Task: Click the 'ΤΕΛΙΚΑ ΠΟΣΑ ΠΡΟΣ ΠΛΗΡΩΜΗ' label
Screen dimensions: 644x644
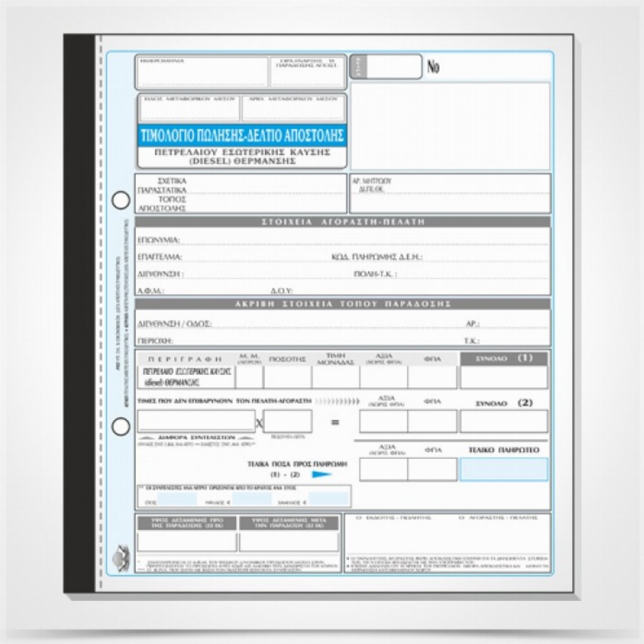Action: pos(297,464)
